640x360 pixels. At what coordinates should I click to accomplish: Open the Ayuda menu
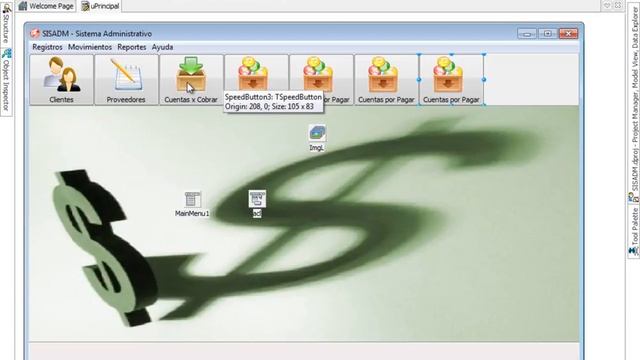pos(162,47)
